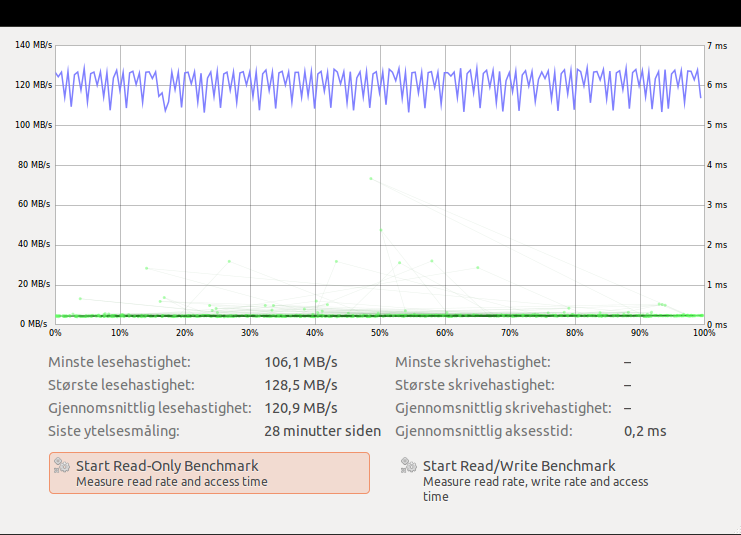
Task: Click the 'Gjennomsnittlig skrivehastighet:' label
Action: pos(503,408)
